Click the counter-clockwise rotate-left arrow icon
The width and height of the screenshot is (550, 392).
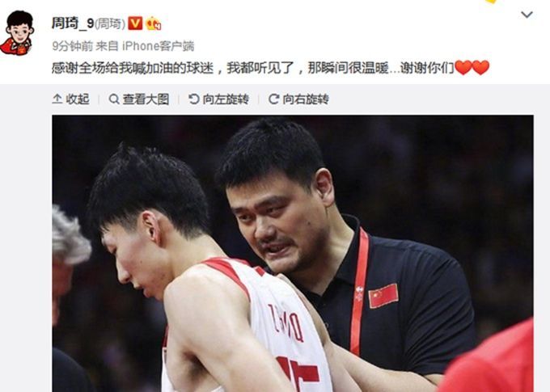(193, 99)
